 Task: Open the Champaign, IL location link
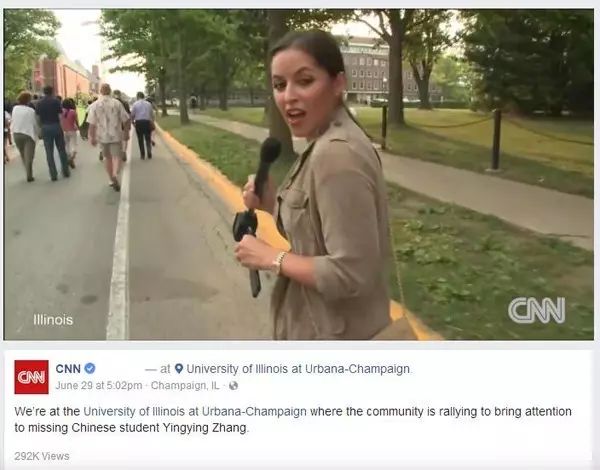185,385
